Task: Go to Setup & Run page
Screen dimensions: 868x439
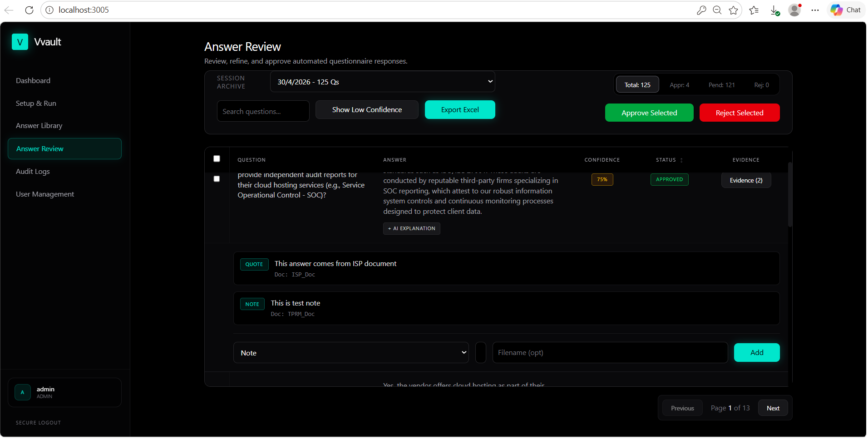Action: (x=36, y=103)
